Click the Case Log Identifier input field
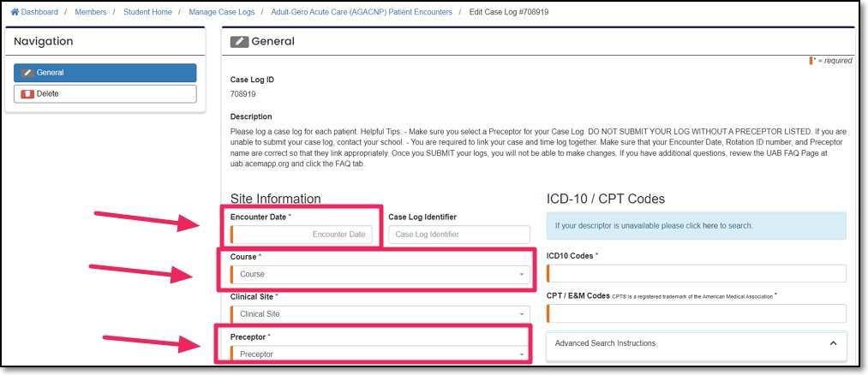Screen dimensions: 868x375 (459, 235)
